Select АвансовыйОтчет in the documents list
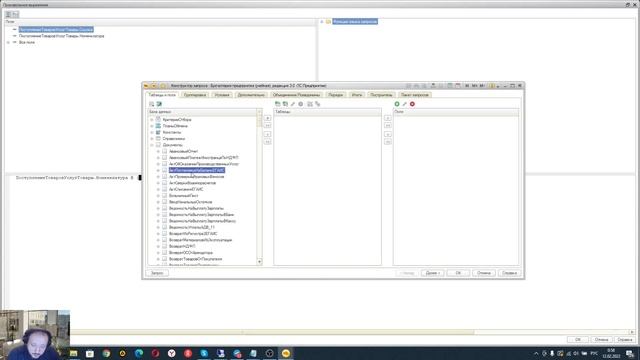This screenshot has height=360, width=640. pos(183,151)
